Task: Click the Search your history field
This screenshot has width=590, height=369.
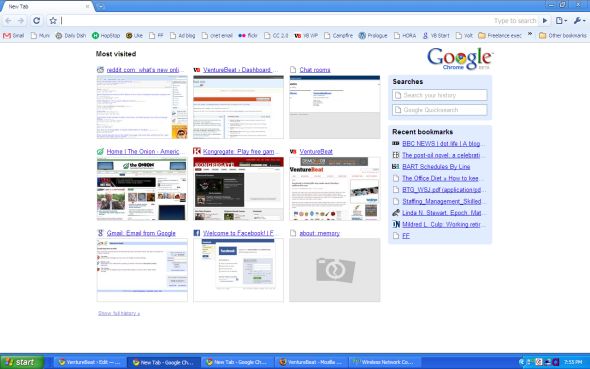Action: pyautogui.click(x=439, y=95)
